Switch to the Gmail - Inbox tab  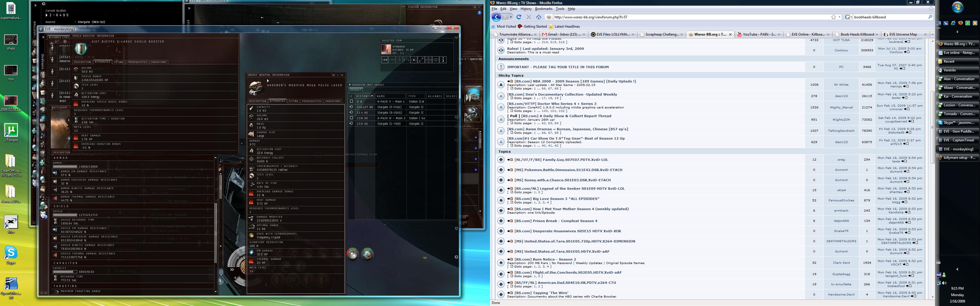click(564, 34)
